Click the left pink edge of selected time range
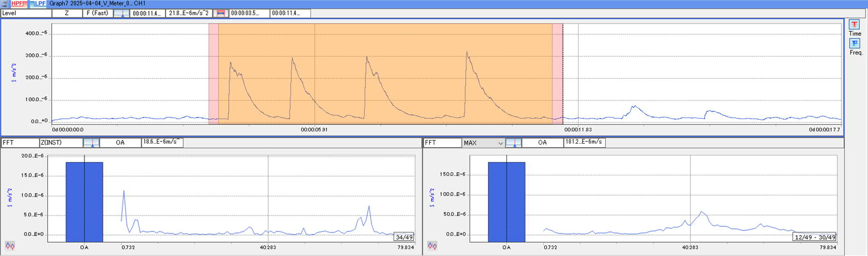The height and width of the screenshot is (256, 868). point(213,72)
